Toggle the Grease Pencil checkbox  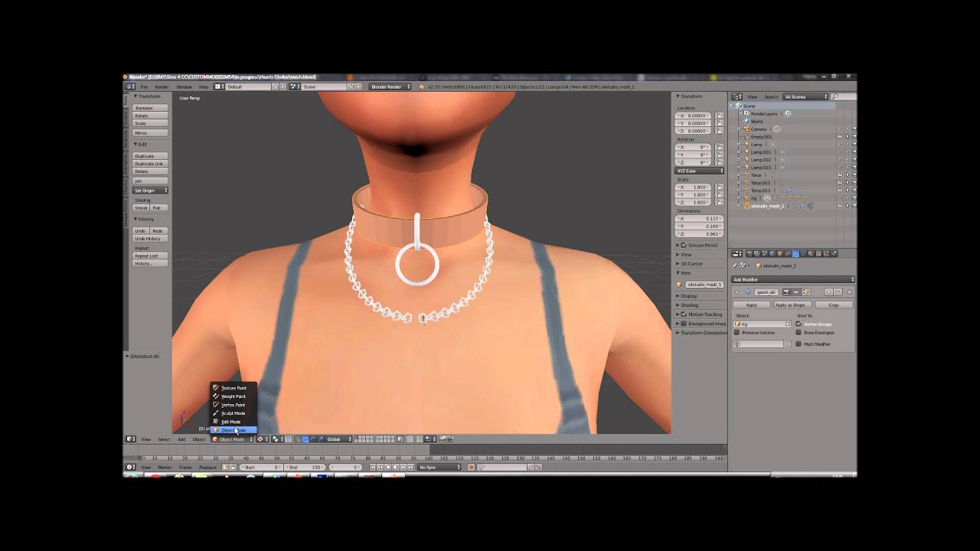coord(684,246)
